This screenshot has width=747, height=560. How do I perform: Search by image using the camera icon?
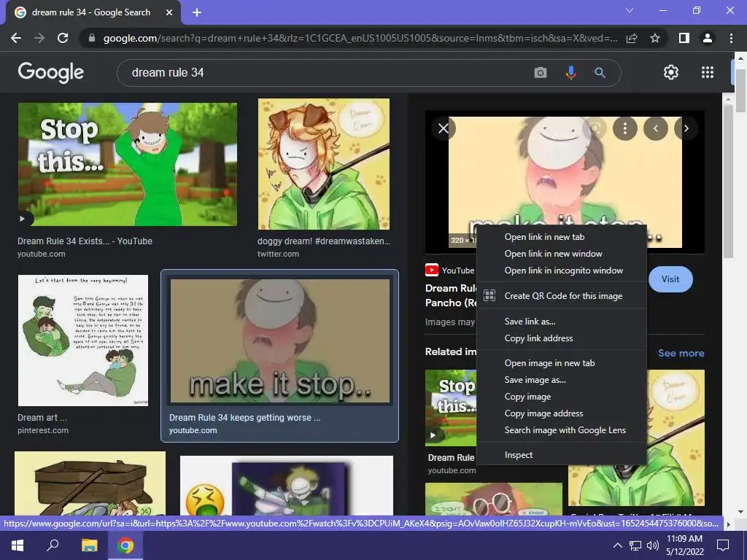pos(541,73)
